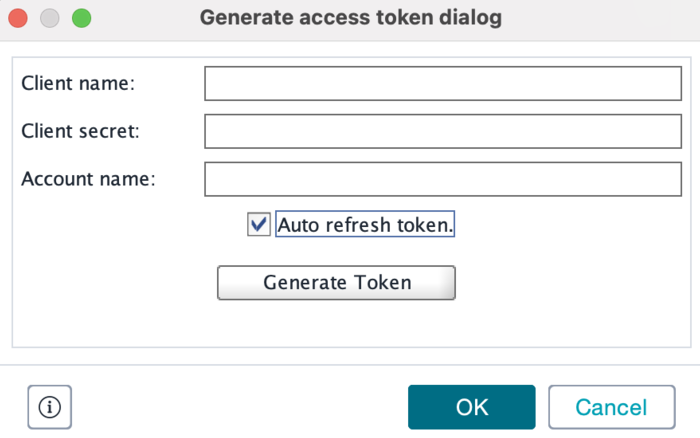Click the "Auto refresh token." label text
Screen dimensions: 700x438
[365, 225]
